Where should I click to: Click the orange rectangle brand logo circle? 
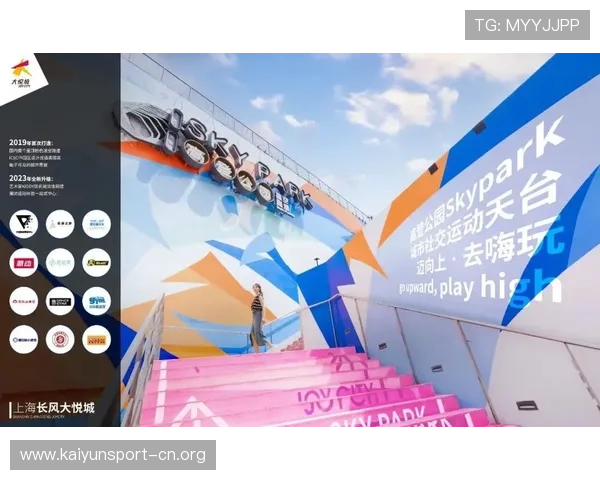[96, 340]
